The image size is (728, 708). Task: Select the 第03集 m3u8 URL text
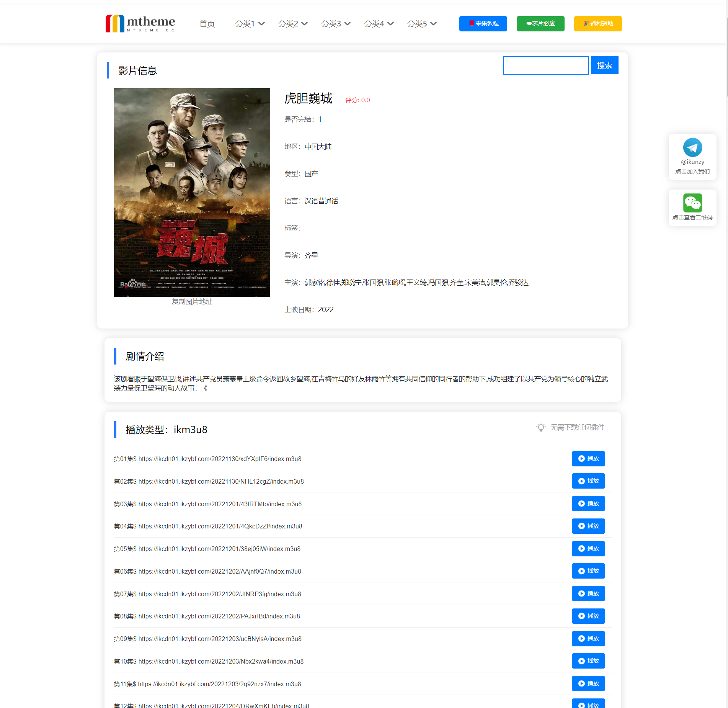pyautogui.click(x=220, y=504)
